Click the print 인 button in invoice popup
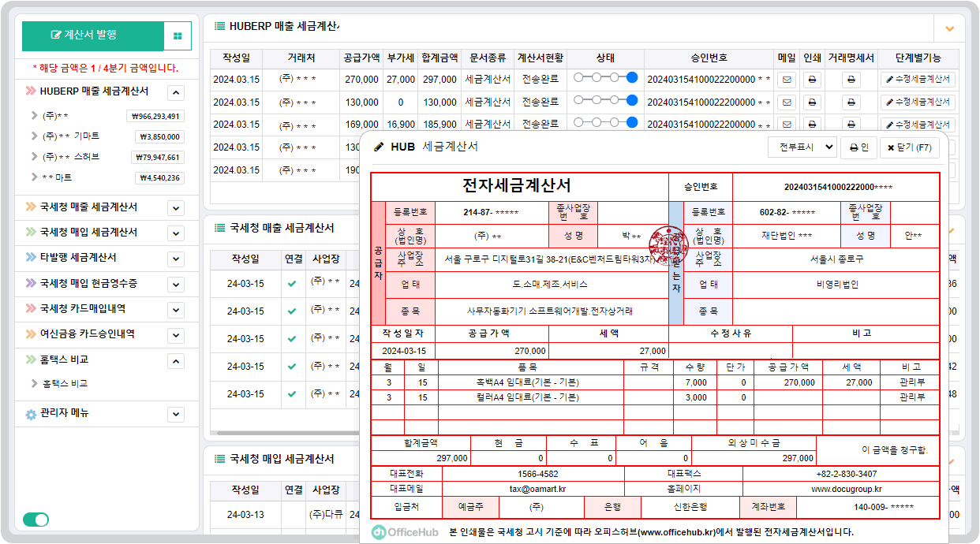 coord(858,147)
